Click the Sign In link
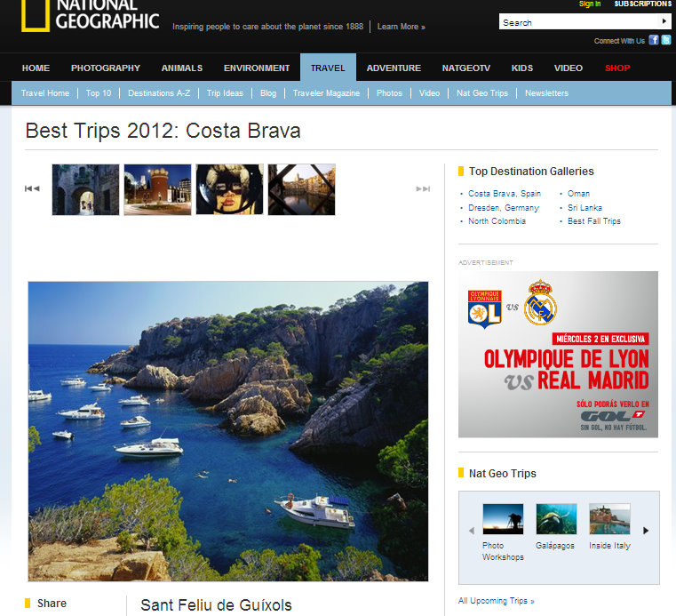676x616 pixels. point(589,4)
